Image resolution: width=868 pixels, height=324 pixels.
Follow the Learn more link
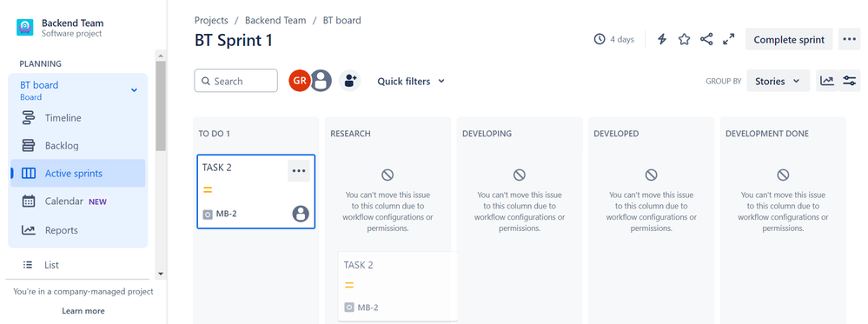83,311
